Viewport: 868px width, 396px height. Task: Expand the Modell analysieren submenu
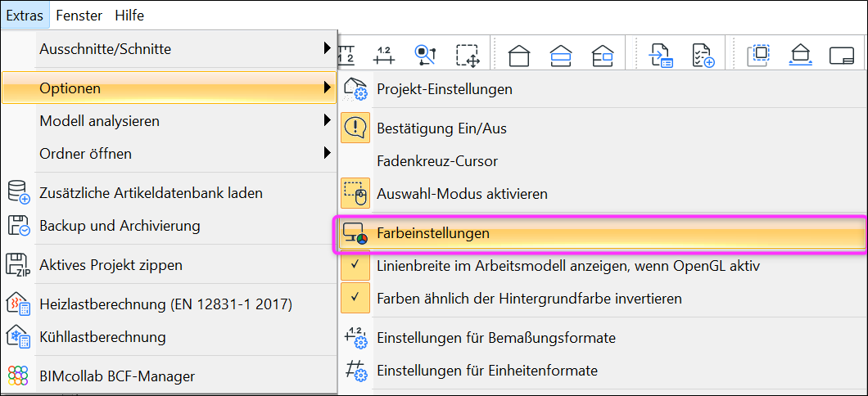[x=169, y=120]
